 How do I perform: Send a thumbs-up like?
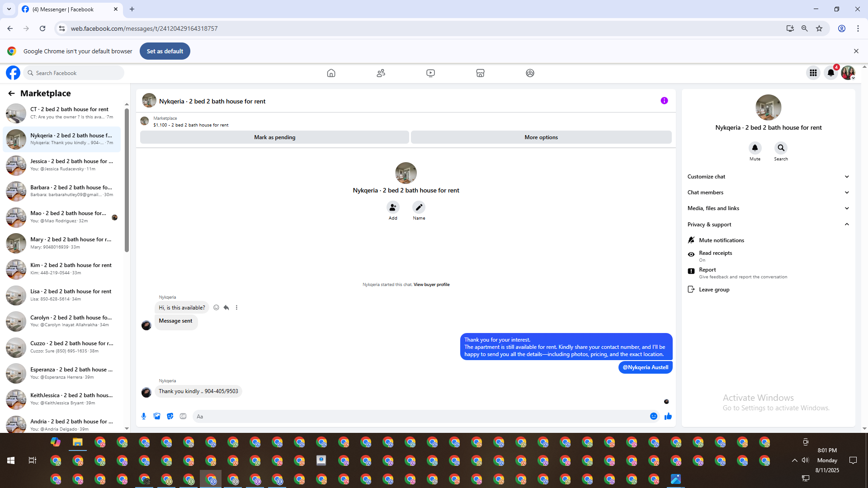pyautogui.click(x=668, y=416)
